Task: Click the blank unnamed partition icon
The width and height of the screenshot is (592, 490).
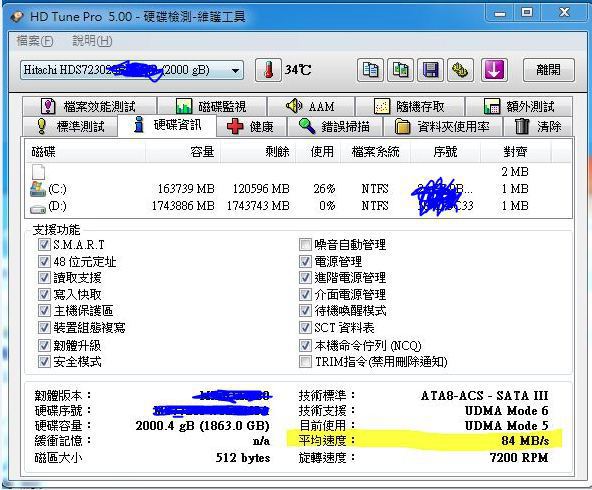Action: pyautogui.click(x=39, y=172)
